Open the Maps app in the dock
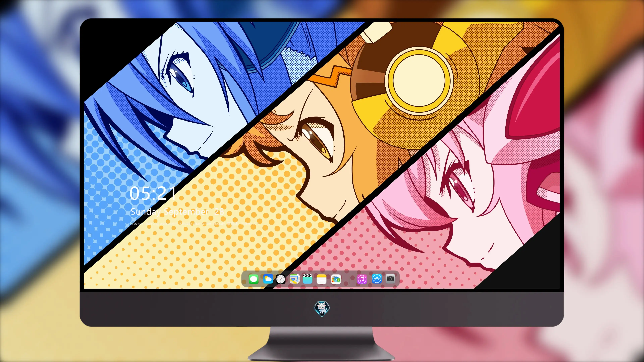644x362 pixels. (294, 279)
